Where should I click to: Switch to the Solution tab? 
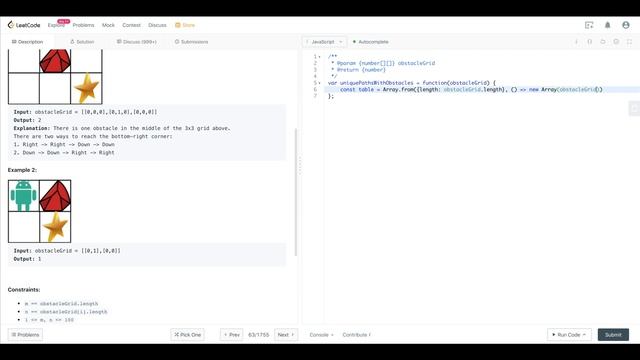point(82,42)
